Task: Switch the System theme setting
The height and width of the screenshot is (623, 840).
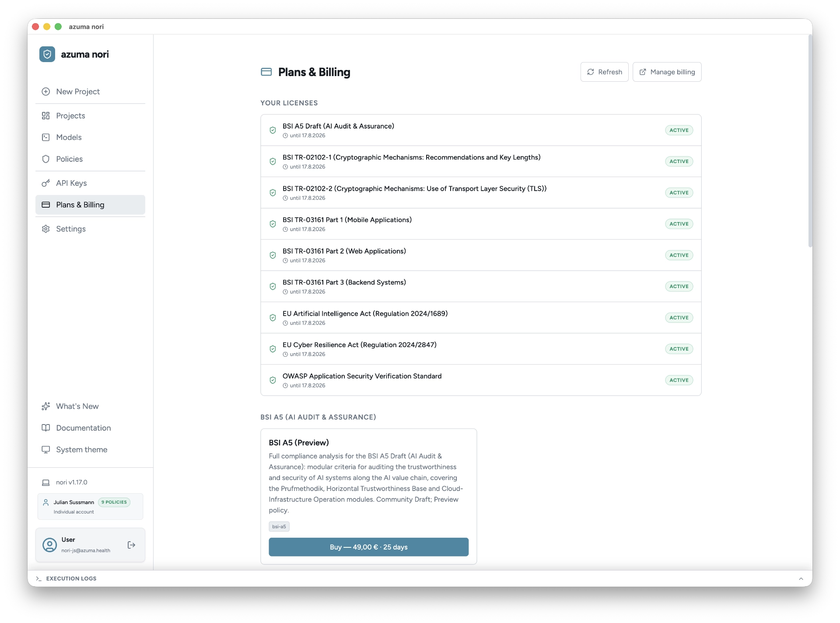Action: pyautogui.click(x=90, y=449)
